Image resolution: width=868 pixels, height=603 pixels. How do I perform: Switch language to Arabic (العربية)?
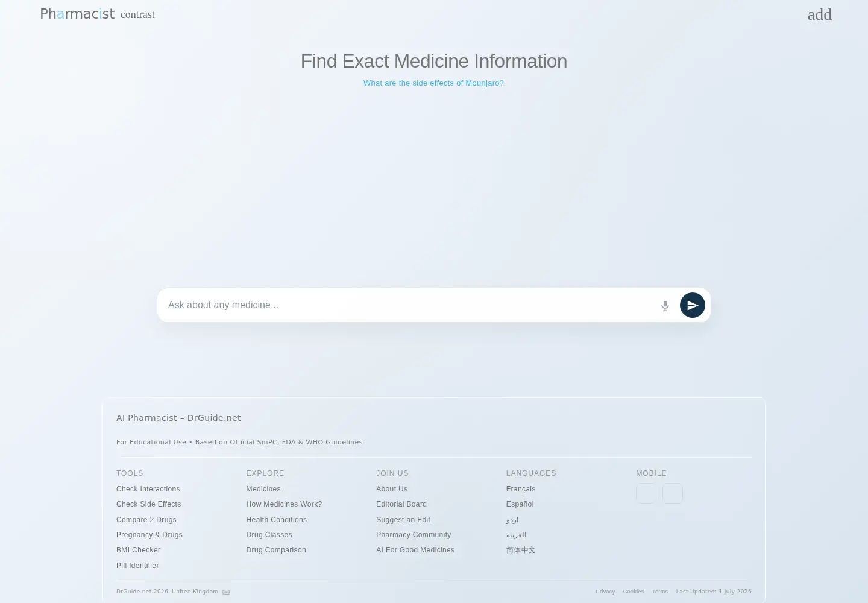[x=517, y=535]
